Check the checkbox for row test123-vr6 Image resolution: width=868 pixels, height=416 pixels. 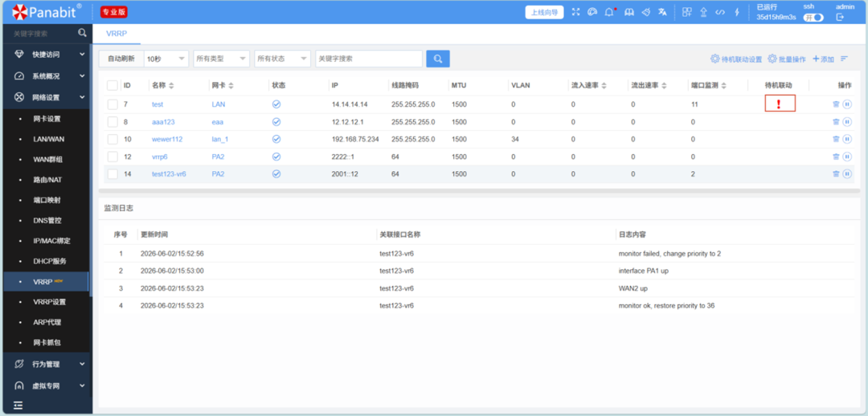113,173
